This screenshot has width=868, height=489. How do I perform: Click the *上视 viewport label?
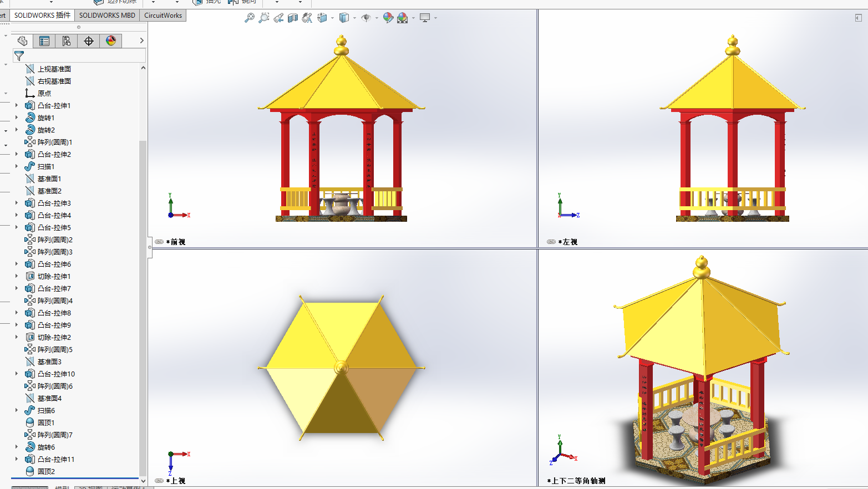tap(176, 481)
